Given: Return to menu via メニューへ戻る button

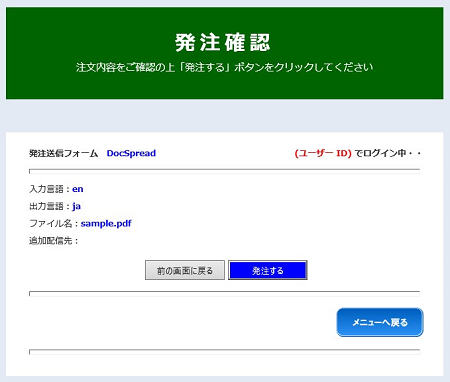Looking at the screenshot, I should [380, 322].
